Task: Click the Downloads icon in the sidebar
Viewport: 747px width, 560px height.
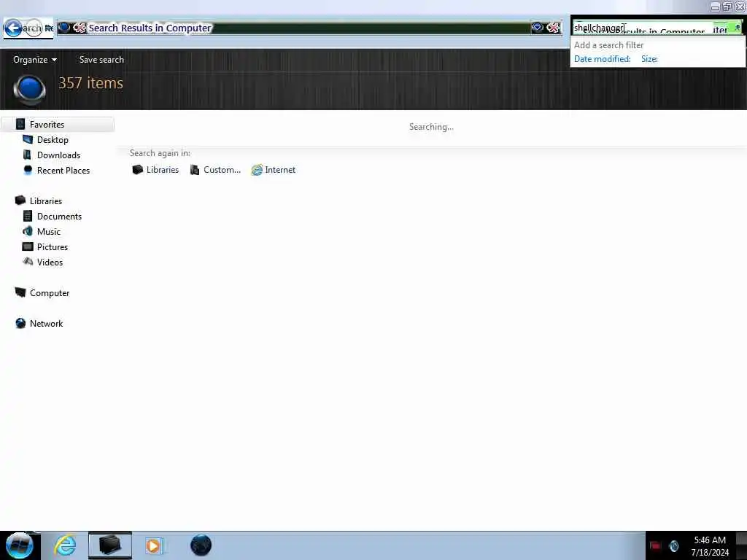Action: pos(27,155)
